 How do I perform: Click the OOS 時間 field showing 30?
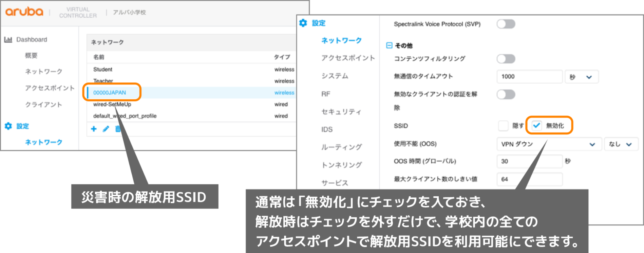tap(530, 161)
